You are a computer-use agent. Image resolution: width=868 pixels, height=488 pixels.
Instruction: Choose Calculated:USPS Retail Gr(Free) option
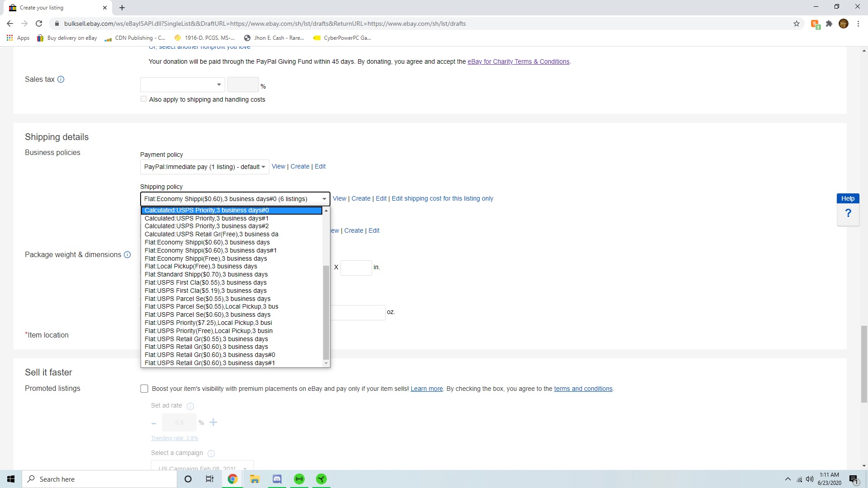tap(231, 235)
